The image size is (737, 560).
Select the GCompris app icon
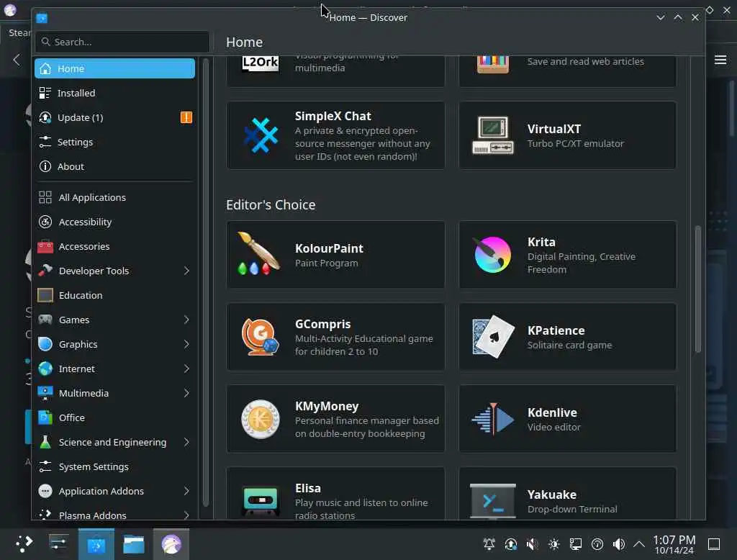(x=259, y=337)
